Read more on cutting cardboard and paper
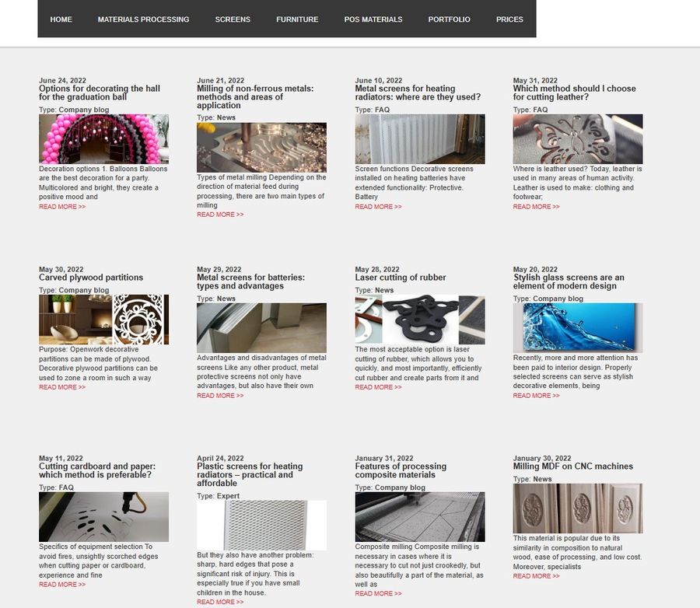 click(x=62, y=585)
